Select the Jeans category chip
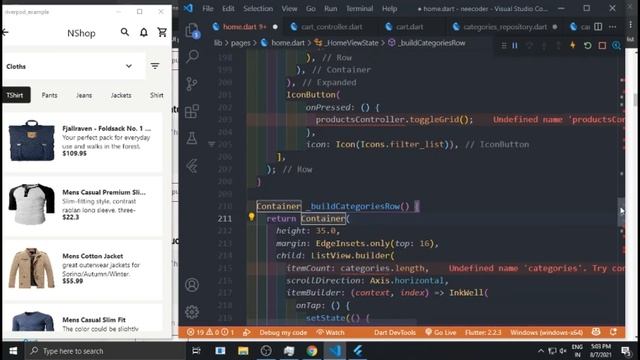This screenshot has height=360, width=640. coord(84,95)
